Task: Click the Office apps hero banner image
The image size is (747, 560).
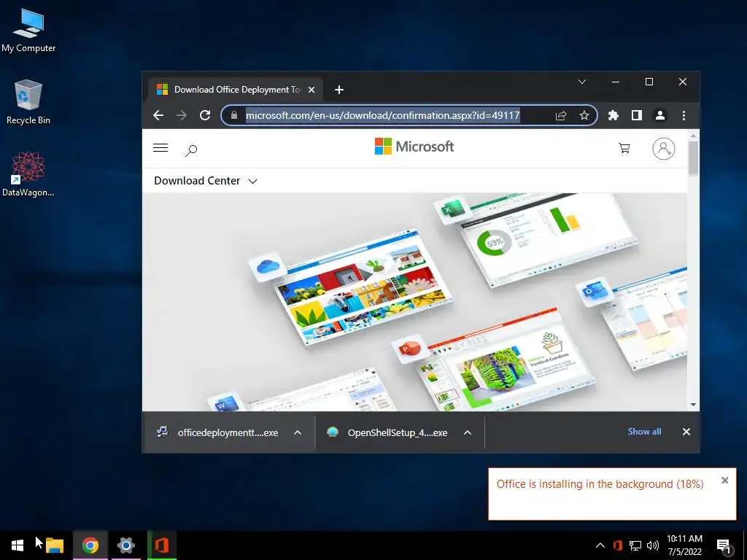Action: [x=414, y=302]
